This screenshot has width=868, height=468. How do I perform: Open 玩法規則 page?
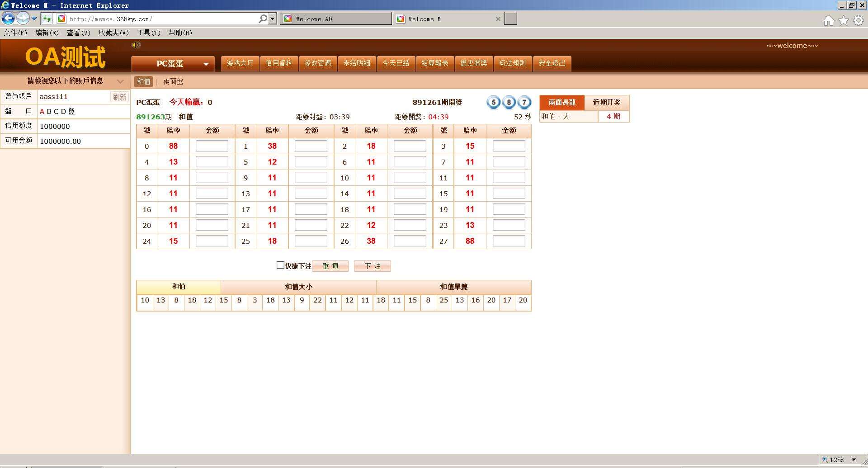pos(513,63)
